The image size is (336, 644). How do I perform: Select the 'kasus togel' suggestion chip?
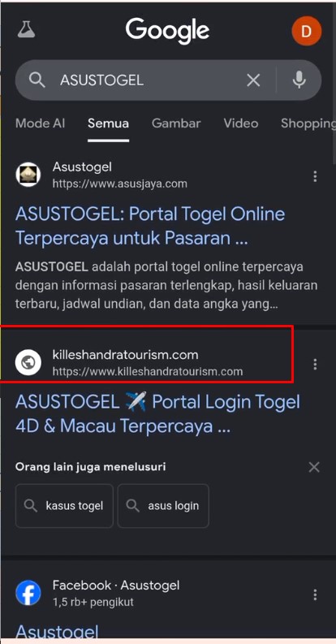point(64,506)
